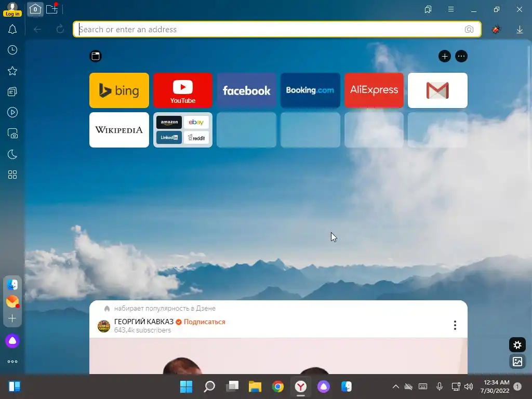Focus the search or address field
Screen dimensions: 532x399
pyautogui.click(x=277, y=30)
